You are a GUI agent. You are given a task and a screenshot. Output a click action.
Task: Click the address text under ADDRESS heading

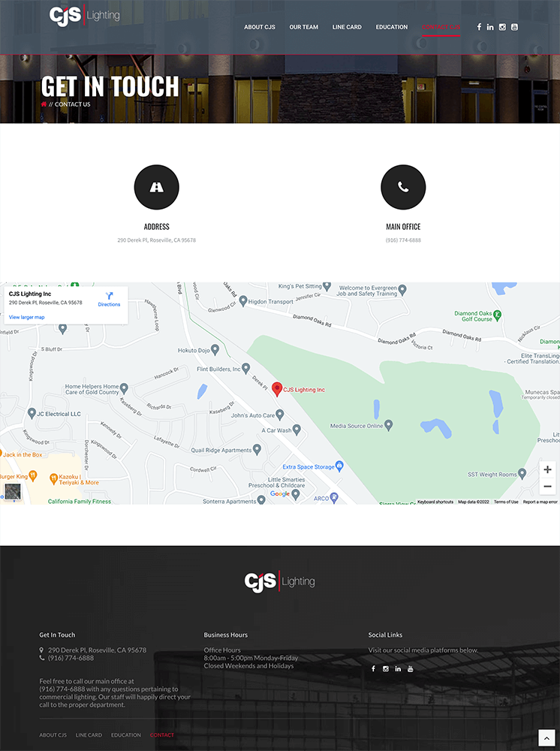pyautogui.click(x=156, y=240)
